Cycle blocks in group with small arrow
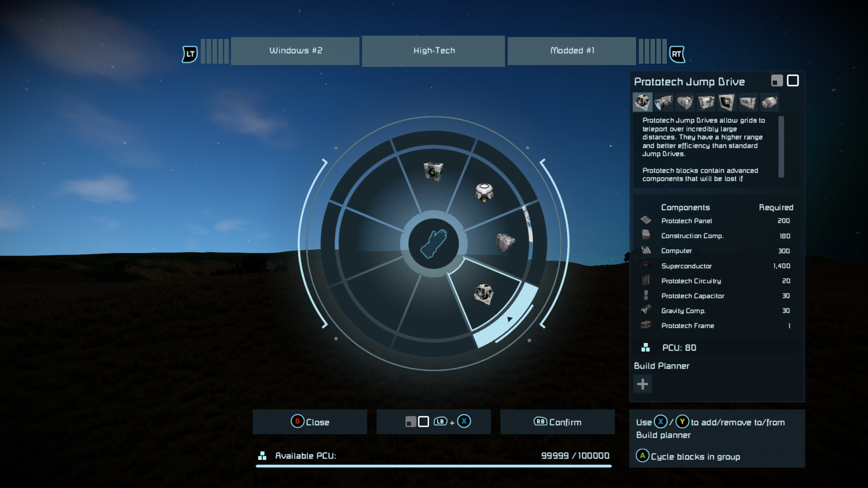The image size is (868, 488). pos(510,319)
